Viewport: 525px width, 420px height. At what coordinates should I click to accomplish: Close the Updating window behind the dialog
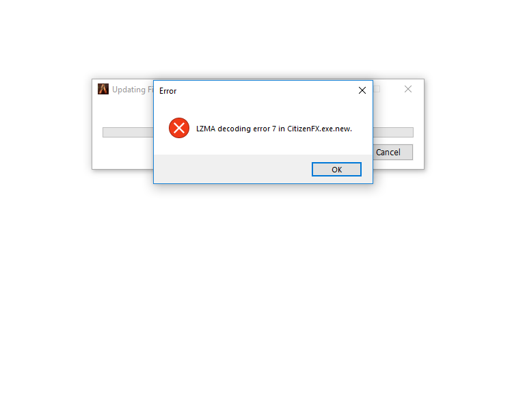coord(408,89)
